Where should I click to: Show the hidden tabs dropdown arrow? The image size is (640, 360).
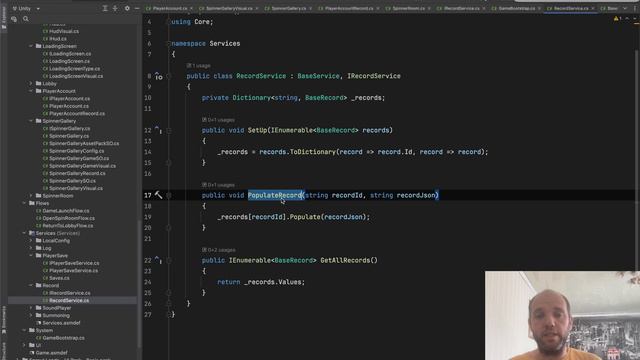624,8
